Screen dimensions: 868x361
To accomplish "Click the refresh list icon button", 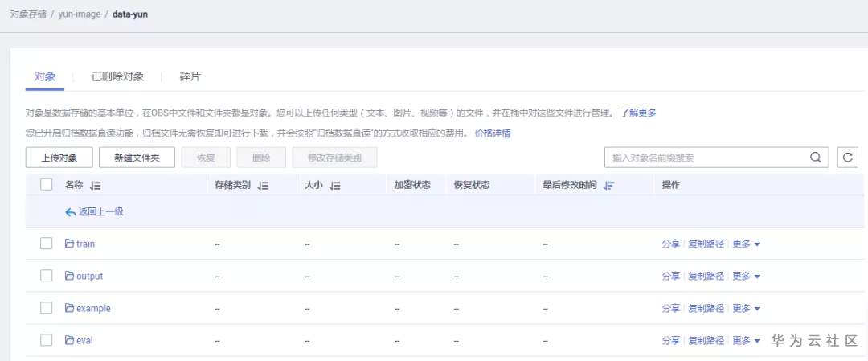I will point(847,158).
